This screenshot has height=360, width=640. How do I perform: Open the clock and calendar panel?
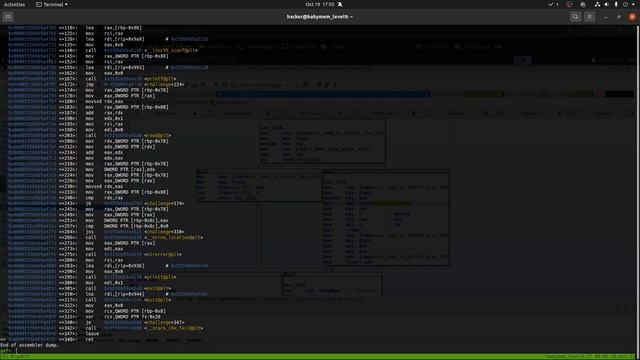tap(320, 4)
